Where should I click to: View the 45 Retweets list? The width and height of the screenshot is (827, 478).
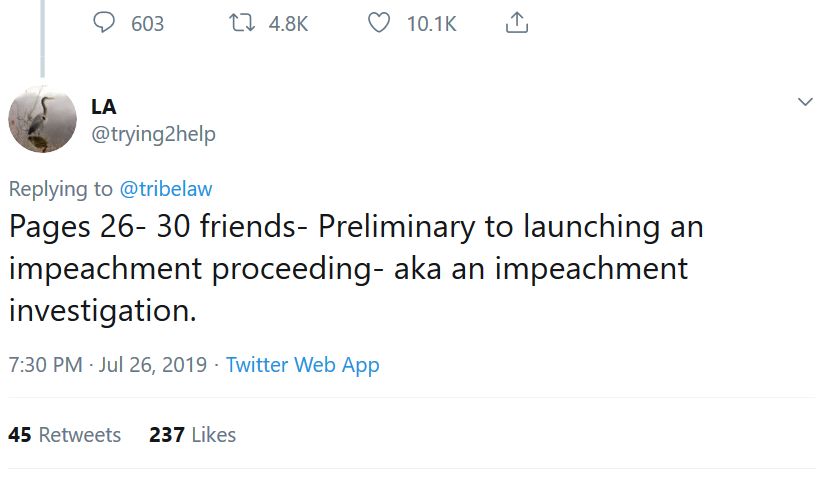pos(65,435)
